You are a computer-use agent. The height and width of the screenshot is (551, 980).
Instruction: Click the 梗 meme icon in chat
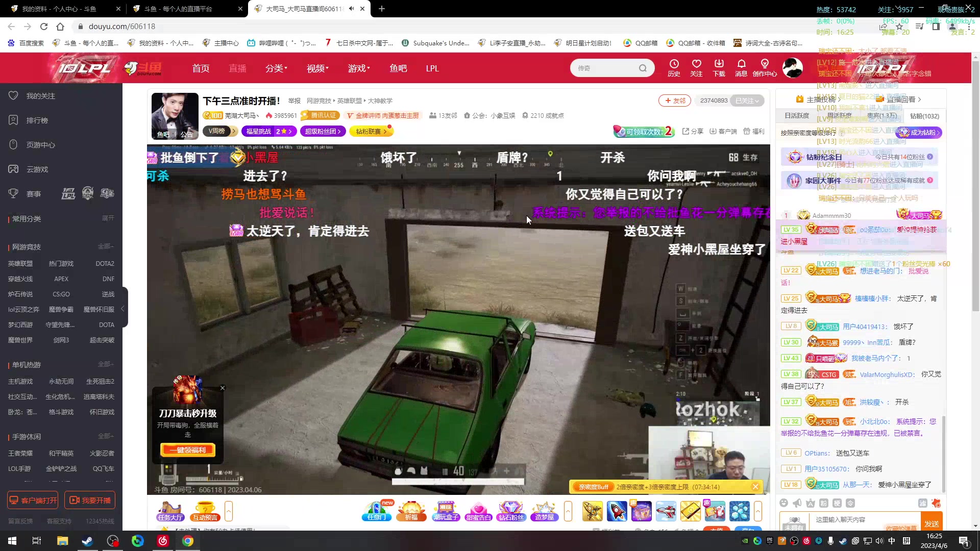coord(837,503)
